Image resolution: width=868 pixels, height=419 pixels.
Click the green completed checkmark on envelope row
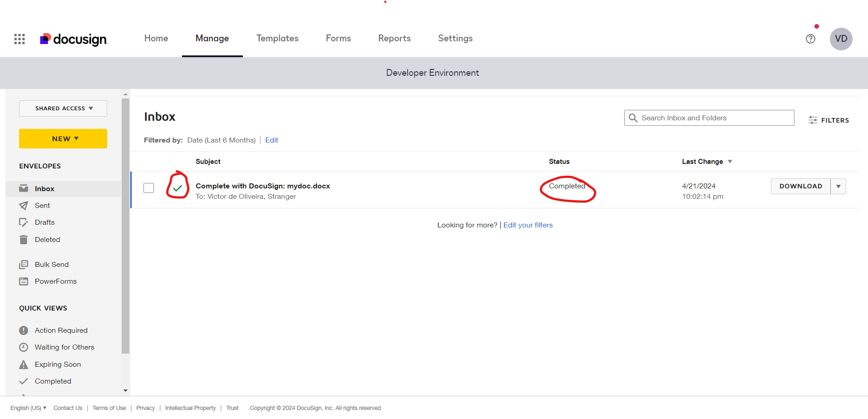178,188
